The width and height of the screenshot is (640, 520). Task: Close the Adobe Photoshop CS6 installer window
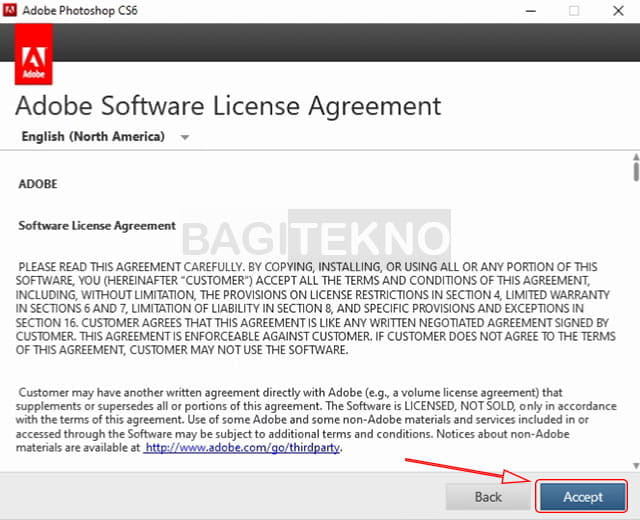[618, 11]
